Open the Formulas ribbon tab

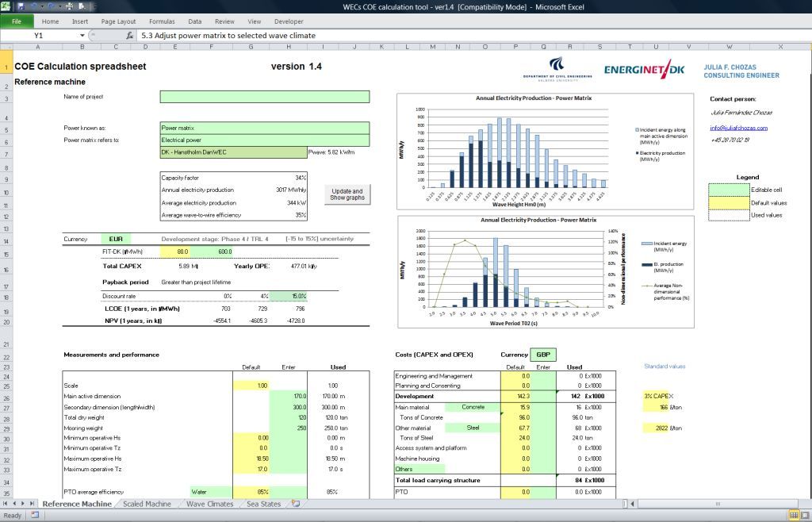[x=162, y=21]
